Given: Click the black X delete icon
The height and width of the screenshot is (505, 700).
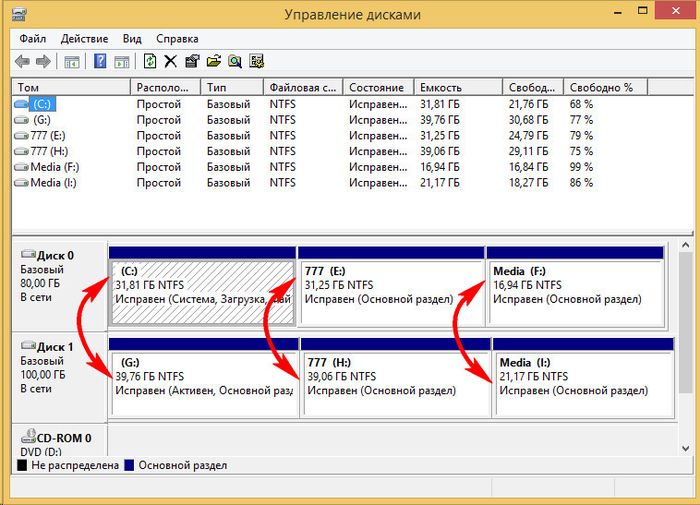Looking at the screenshot, I should [x=171, y=61].
